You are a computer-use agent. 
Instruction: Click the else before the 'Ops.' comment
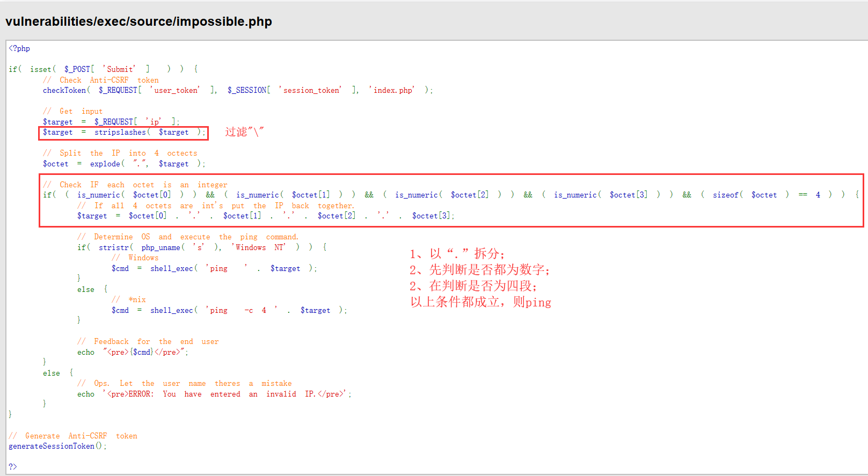52,373
